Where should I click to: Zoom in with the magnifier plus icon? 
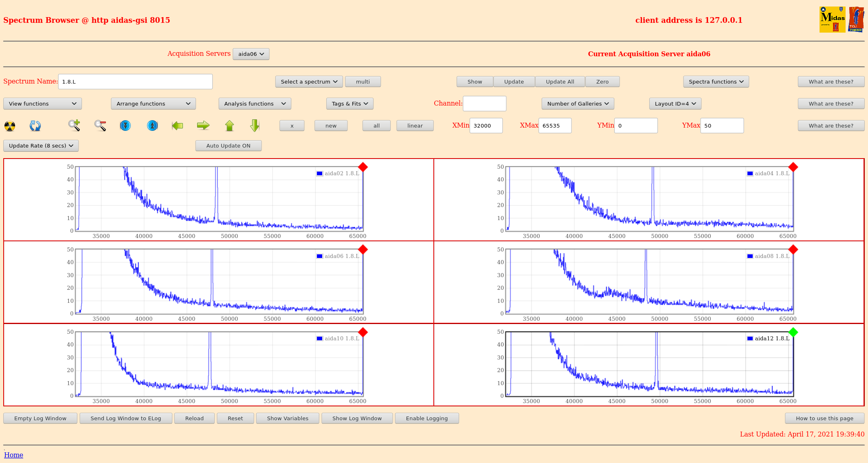74,126
